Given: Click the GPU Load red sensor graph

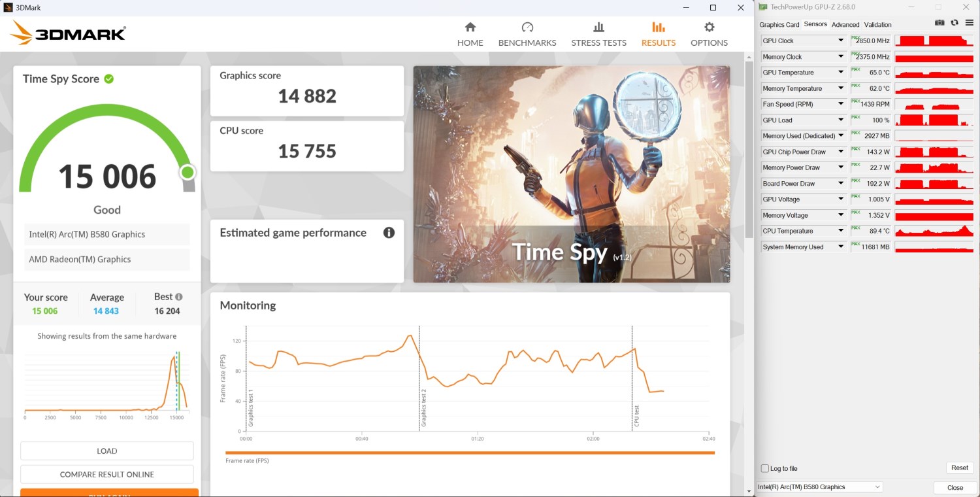Looking at the screenshot, I should (x=935, y=120).
